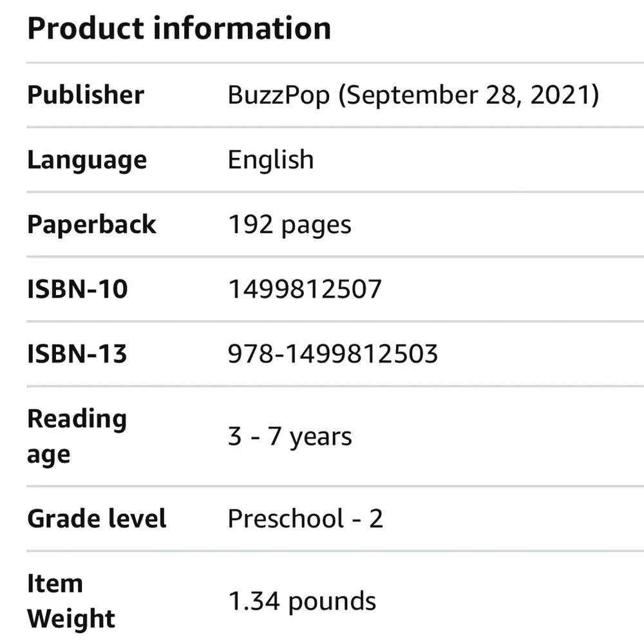Select the Preschool - 2 value
This screenshot has height=644, width=644.
305,519
